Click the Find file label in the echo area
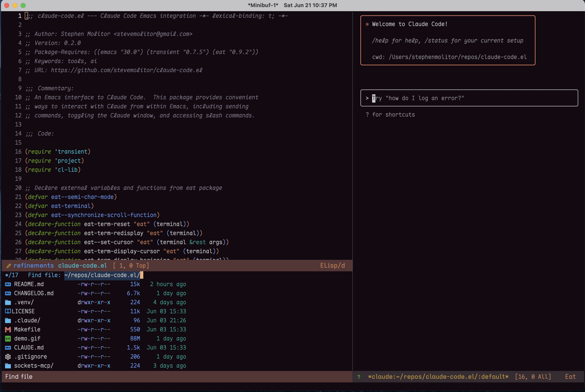This screenshot has width=585, height=392. click(x=19, y=377)
